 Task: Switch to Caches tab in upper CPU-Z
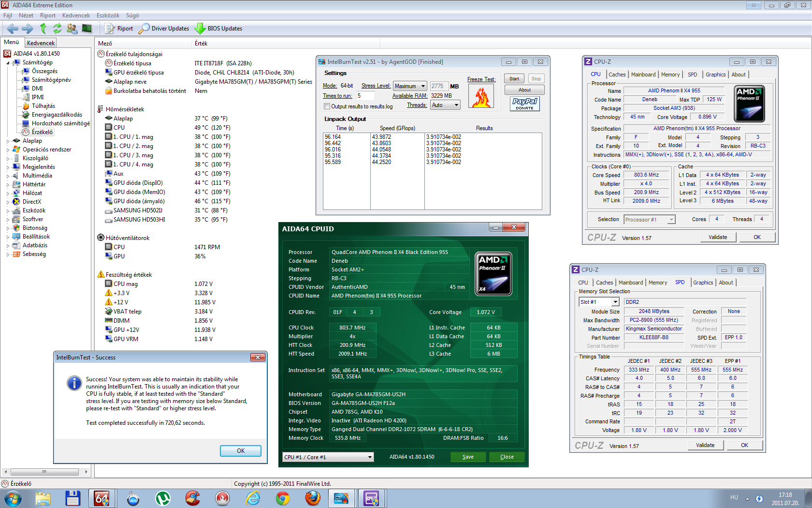[617, 75]
